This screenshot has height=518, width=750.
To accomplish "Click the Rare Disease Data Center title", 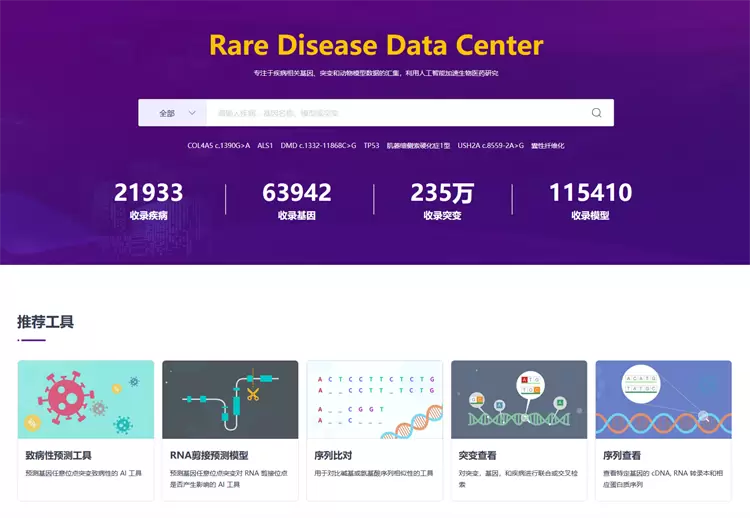I will pyautogui.click(x=376, y=45).
